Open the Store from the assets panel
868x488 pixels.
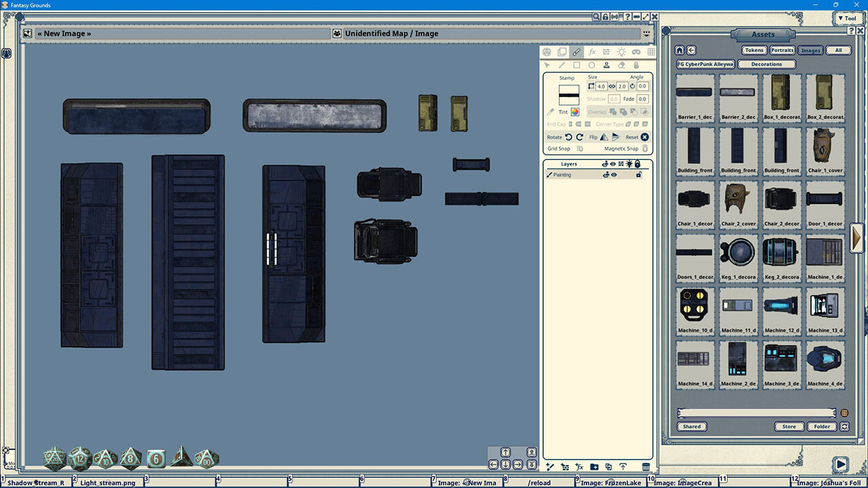coord(789,426)
